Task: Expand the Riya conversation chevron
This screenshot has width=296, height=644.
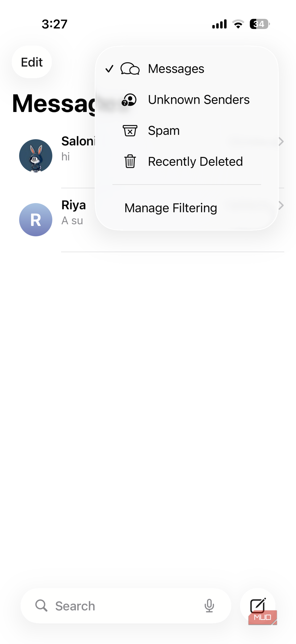Action: click(x=281, y=206)
